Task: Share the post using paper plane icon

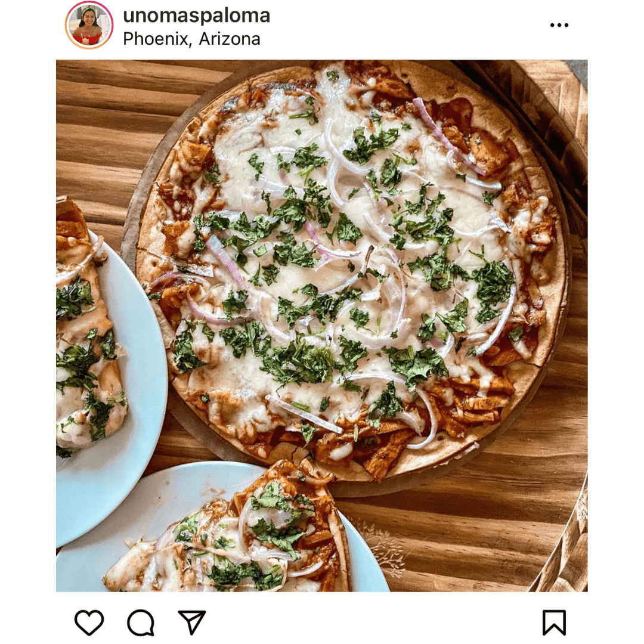Action: [x=191, y=622]
